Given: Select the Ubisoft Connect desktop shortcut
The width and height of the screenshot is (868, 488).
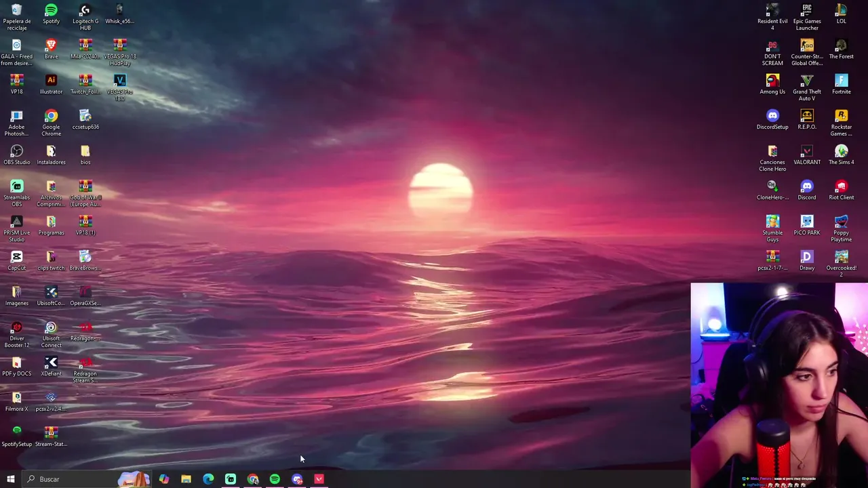Looking at the screenshot, I should pyautogui.click(x=51, y=333).
